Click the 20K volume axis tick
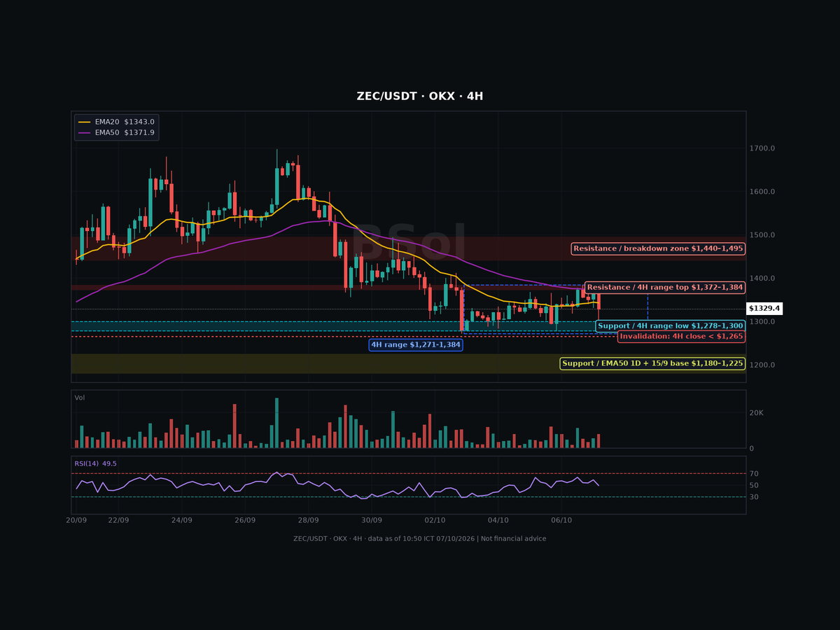 click(x=757, y=413)
